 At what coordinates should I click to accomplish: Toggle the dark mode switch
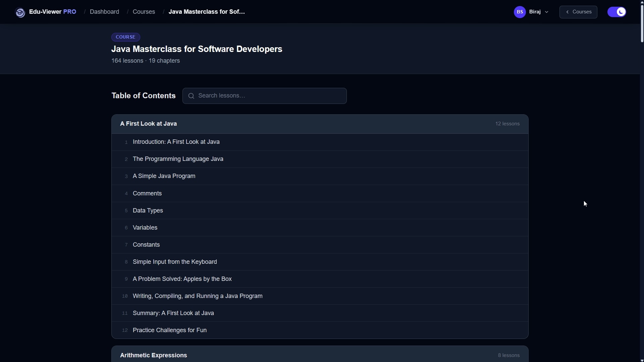pyautogui.click(x=617, y=12)
